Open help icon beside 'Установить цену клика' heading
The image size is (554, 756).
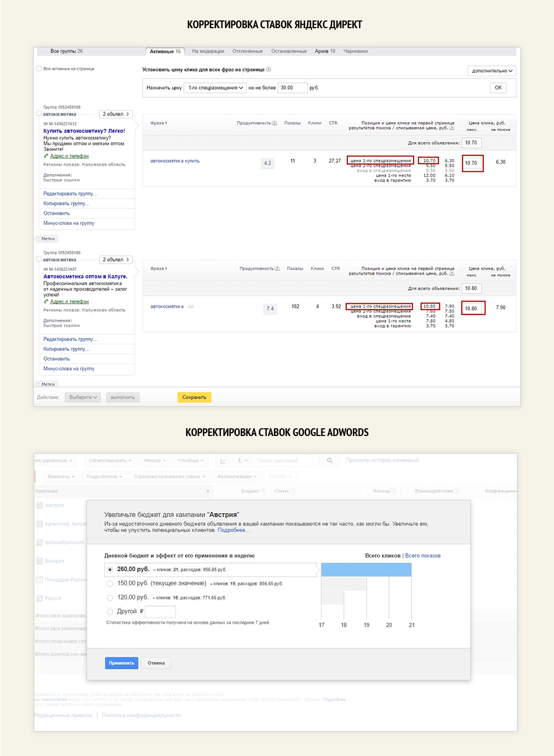coord(268,70)
